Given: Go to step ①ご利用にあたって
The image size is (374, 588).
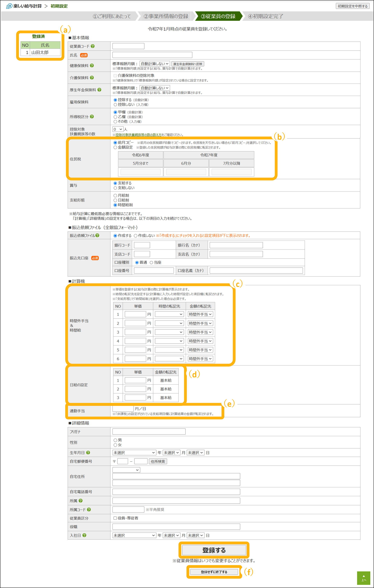Looking at the screenshot, I should [x=112, y=16].
